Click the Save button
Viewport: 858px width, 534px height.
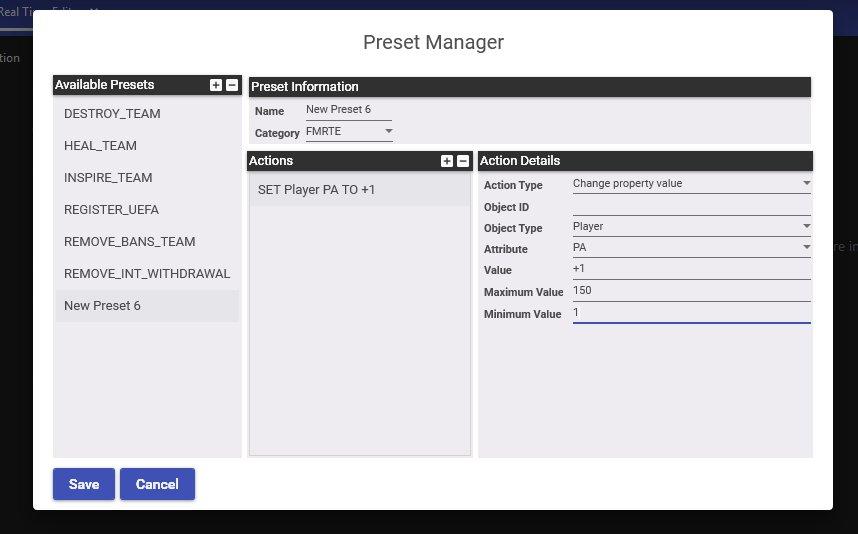(84, 484)
